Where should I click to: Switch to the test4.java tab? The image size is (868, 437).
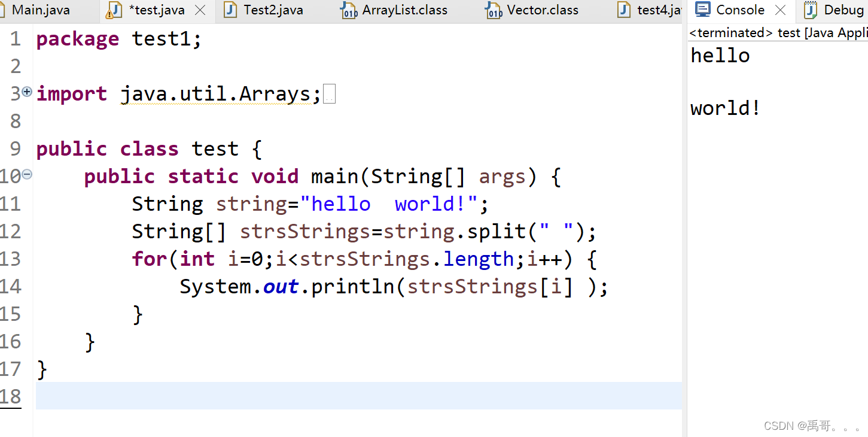point(660,10)
